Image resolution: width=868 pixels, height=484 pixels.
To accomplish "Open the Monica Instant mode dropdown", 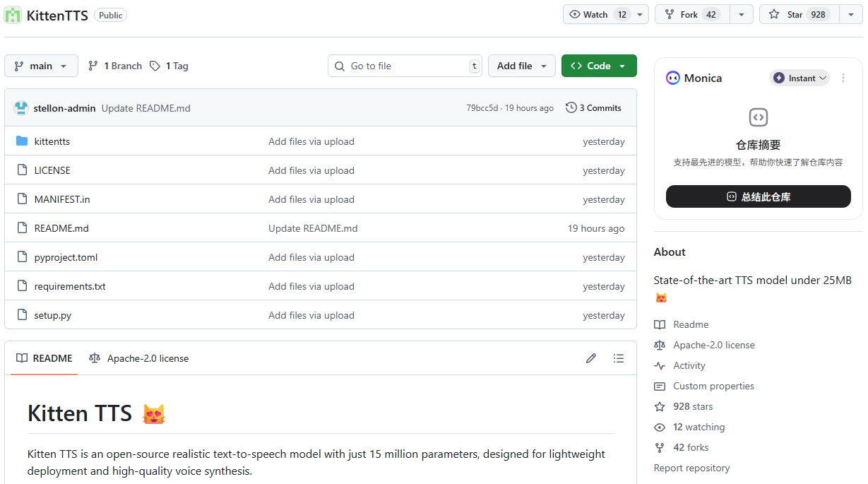I will tap(799, 78).
